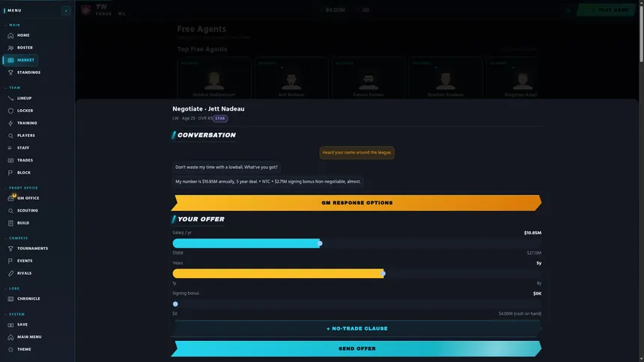Click the Market icon in sidebar
The image size is (644, 362).
tap(10, 61)
